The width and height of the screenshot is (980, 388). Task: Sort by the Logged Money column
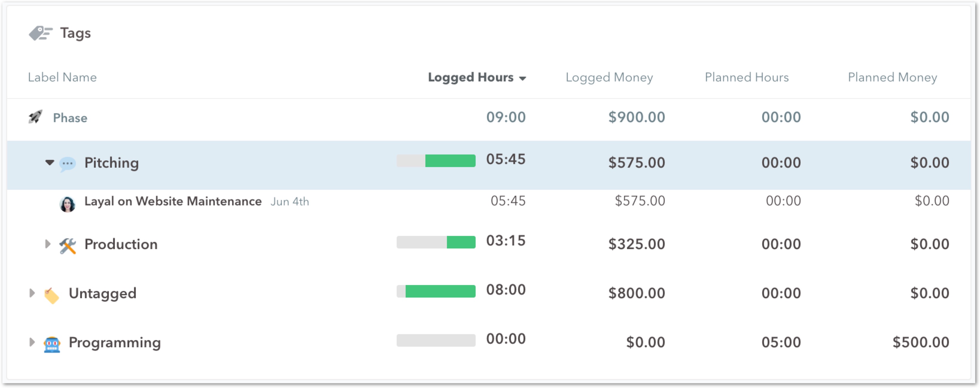(x=609, y=77)
